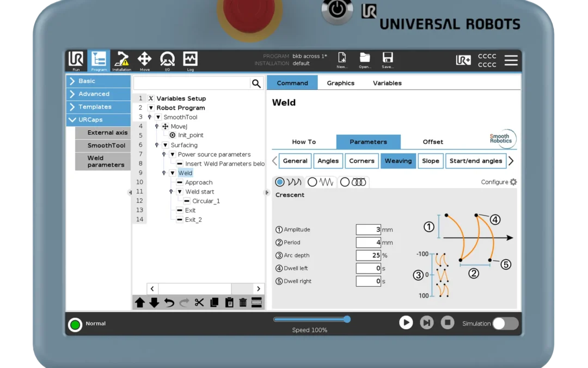Click the Angles button
Image resolution: width=588 pixels, height=368 pixels.
point(328,161)
